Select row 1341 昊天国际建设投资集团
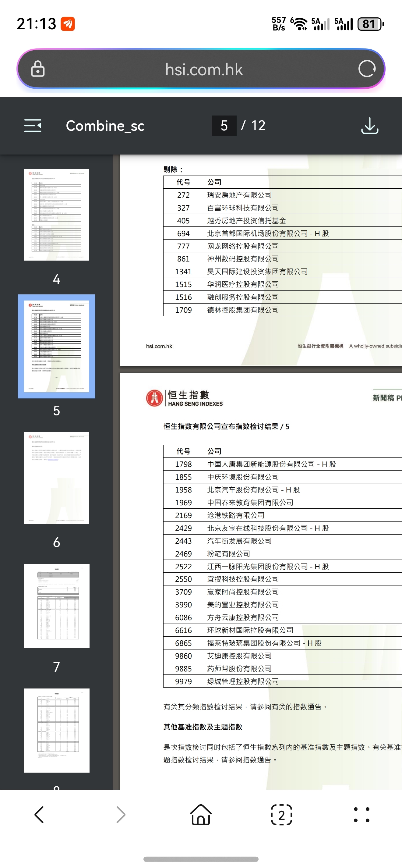This screenshot has height=868, width=402. pyautogui.click(x=283, y=272)
